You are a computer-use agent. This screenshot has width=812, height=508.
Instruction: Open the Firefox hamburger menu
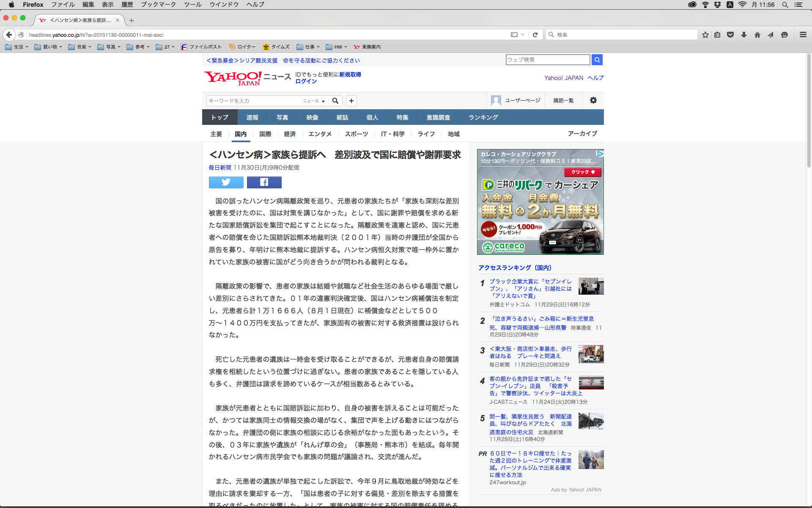(803, 35)
